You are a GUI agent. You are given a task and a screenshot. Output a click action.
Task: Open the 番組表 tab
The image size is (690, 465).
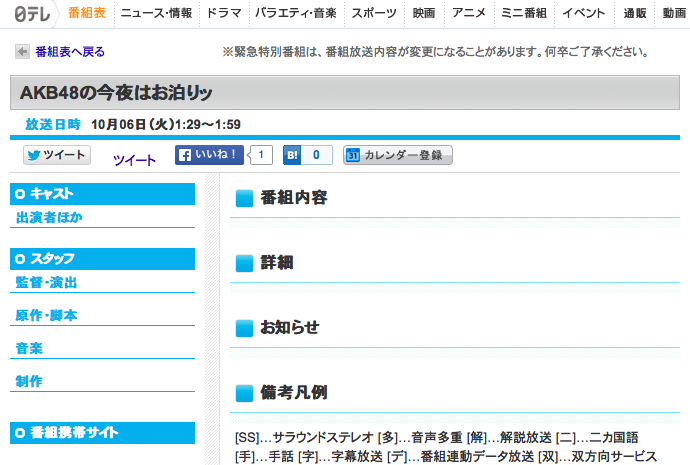click(x=87, y=13)
